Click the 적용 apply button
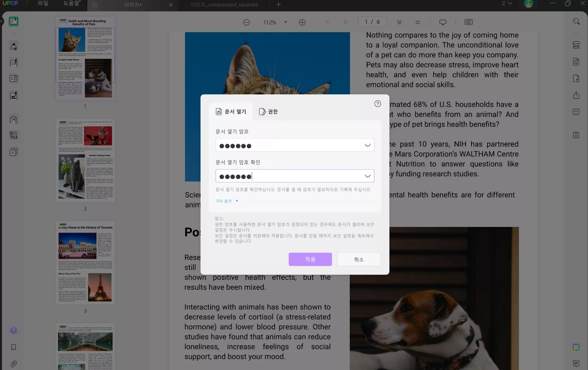The image size is (588, 370). 310,260
